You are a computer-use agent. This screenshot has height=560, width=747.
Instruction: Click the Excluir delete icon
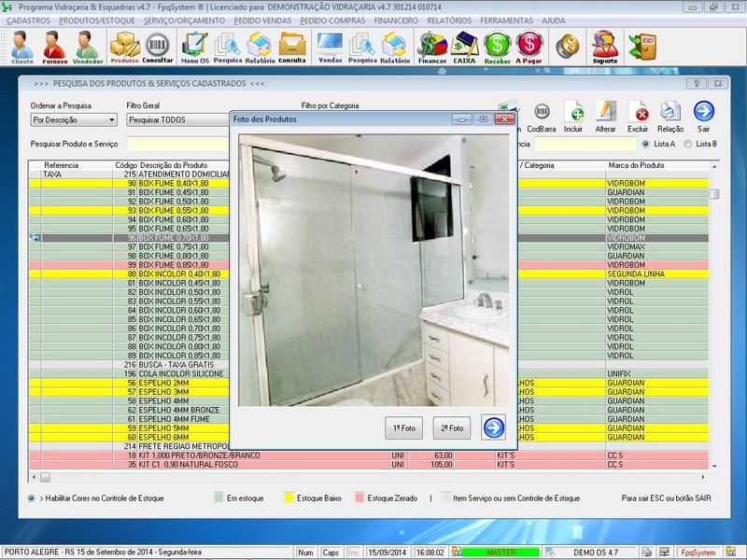tap(638, 117)
